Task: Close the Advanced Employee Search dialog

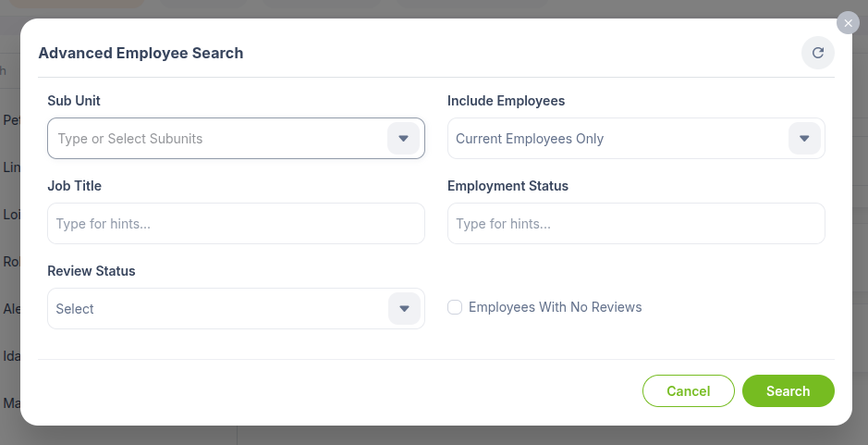Action: pos(848,23)
